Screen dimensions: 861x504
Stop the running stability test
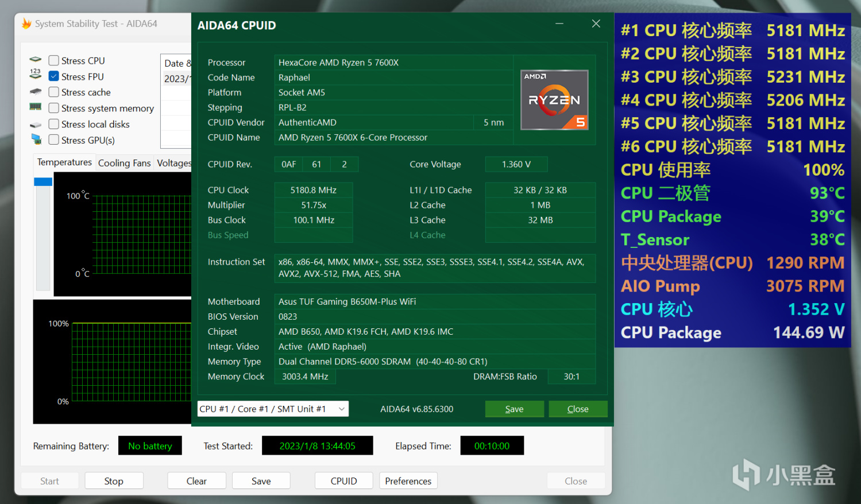[x=114, y=481]
